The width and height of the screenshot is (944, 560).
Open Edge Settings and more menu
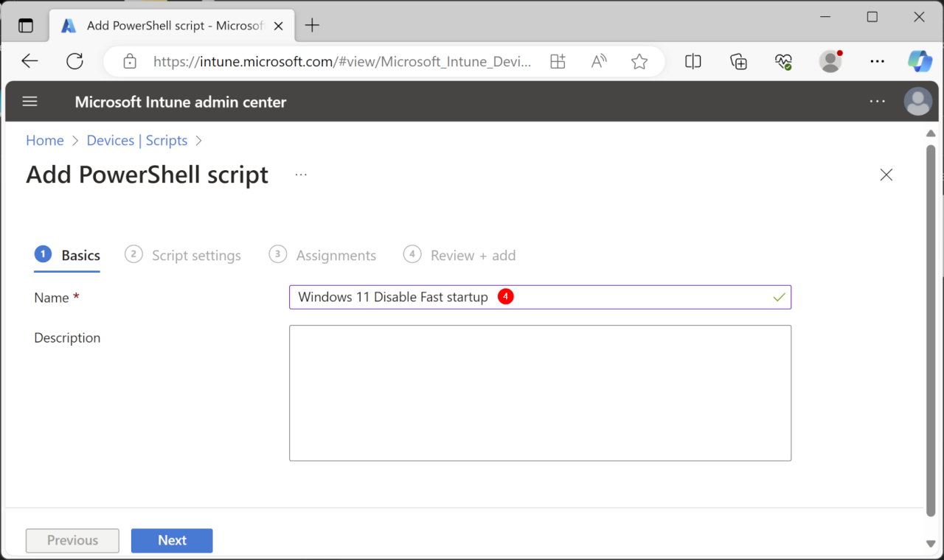(x=877, y=62)
